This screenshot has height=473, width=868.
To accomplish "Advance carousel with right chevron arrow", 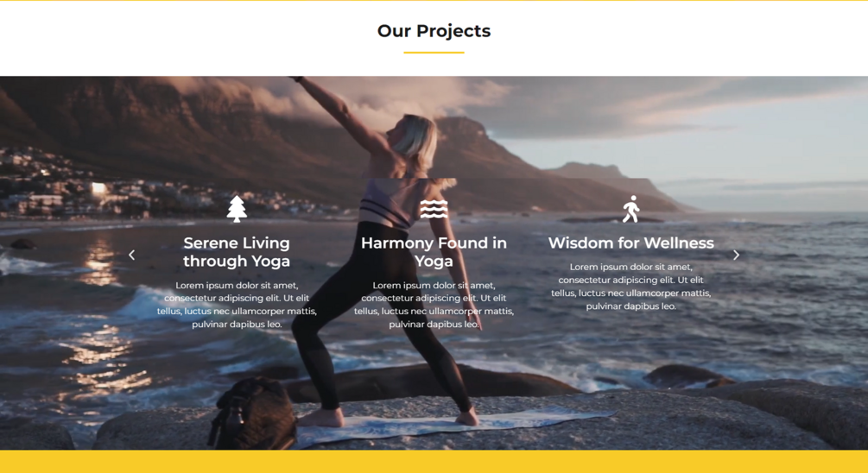I will (x=736, y=255).
